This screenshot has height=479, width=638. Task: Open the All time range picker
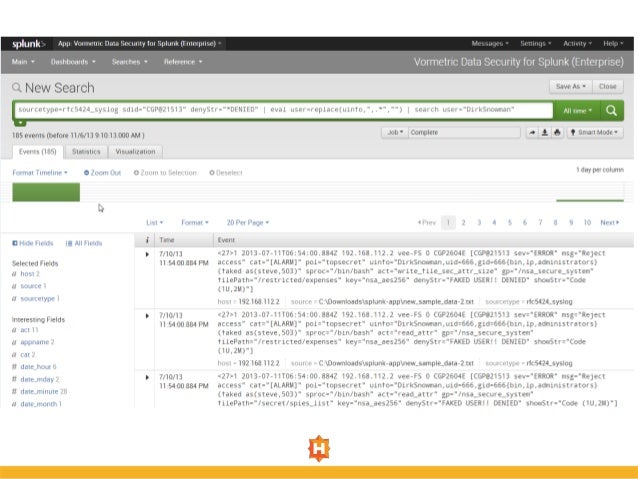[577, 111]
